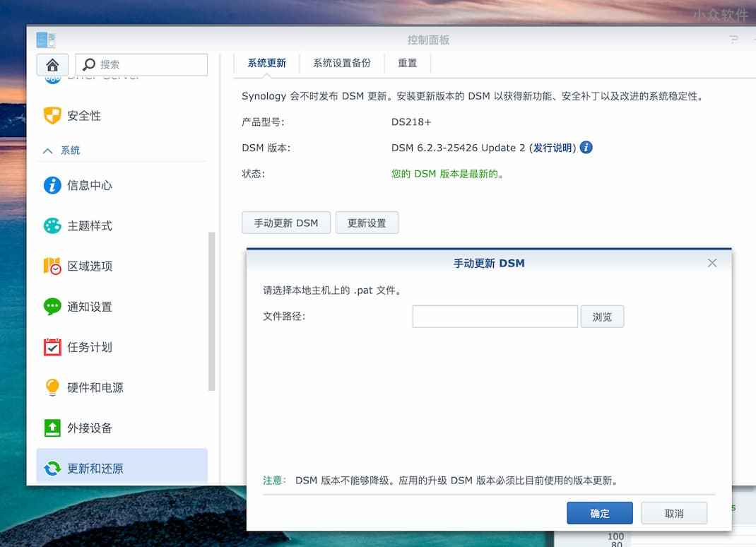The image size is (756, 547).
Task: Select 外接设备 label in sidebar
Action: 90,428
